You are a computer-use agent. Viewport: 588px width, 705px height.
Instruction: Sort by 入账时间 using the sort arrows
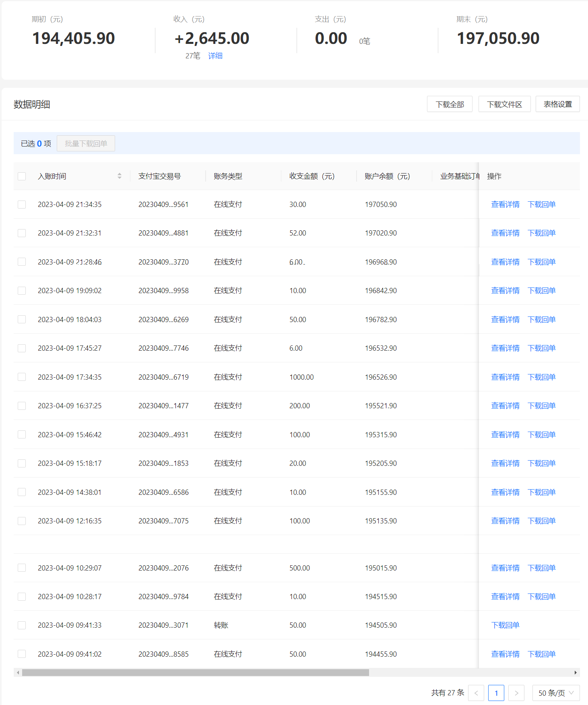pyautogui.click(x=120, y=176)
